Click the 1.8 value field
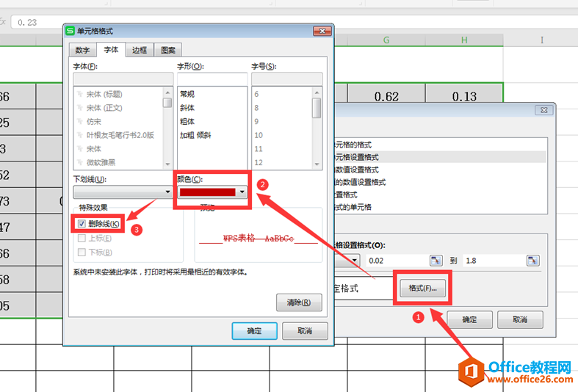The width and height of the screenshot is (578, 392). (x=494, y=261)
